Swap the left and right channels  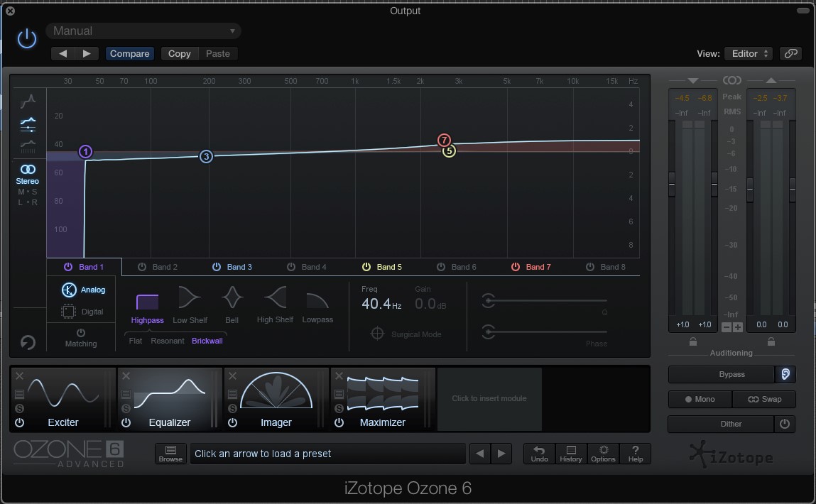coord(764,399)
